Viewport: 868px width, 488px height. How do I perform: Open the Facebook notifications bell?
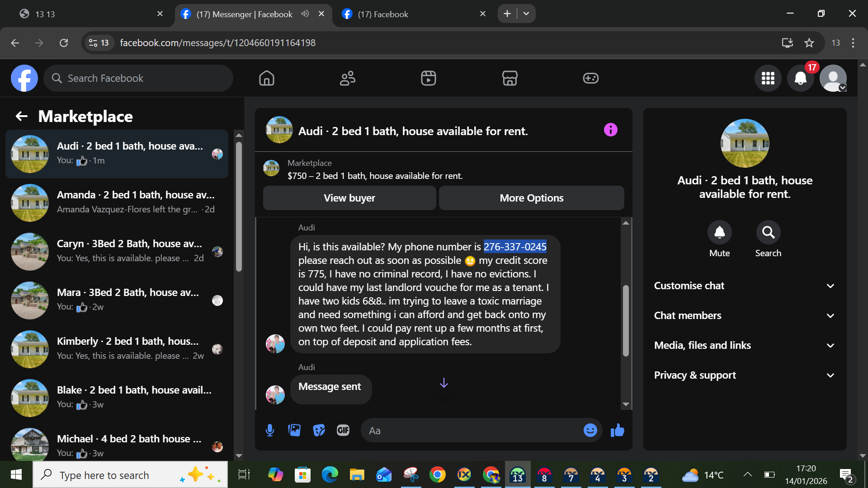[x=800, y=78]
